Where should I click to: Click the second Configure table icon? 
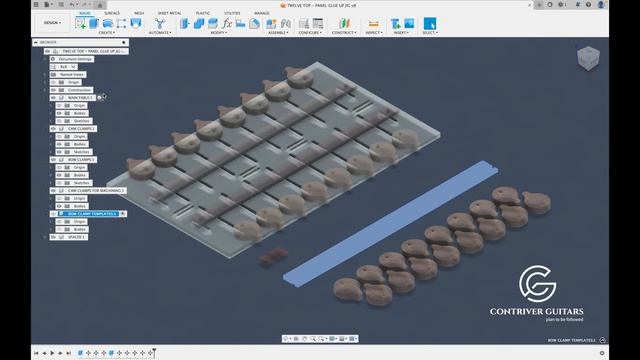point(318,23)
